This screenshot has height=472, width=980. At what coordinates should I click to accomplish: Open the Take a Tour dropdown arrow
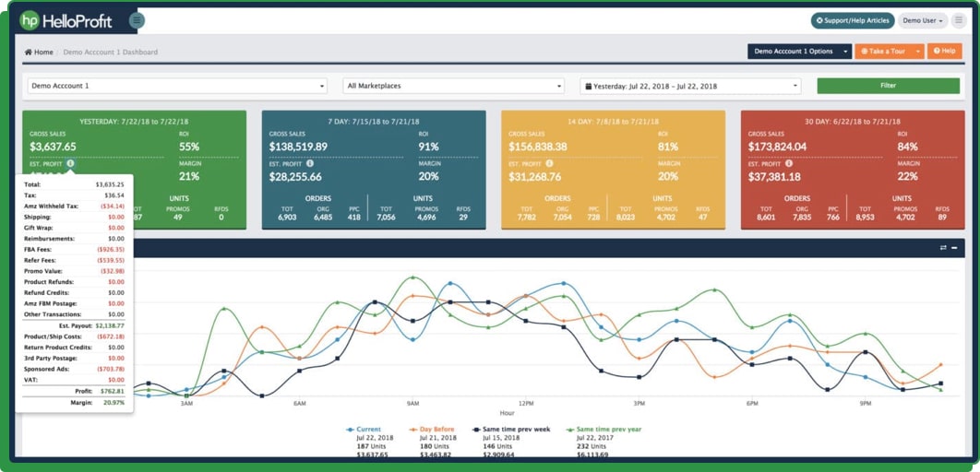(918, 52)
